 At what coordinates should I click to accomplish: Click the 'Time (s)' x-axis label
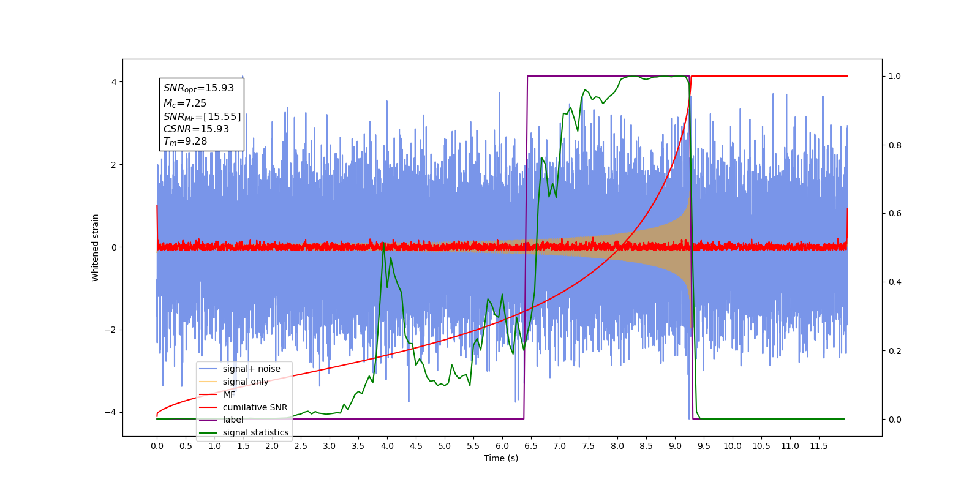501,458
